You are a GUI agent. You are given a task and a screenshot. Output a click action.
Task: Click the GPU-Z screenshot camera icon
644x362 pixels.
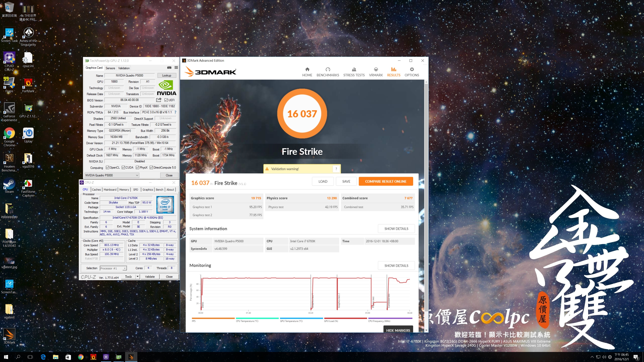(x=169, y=68)
